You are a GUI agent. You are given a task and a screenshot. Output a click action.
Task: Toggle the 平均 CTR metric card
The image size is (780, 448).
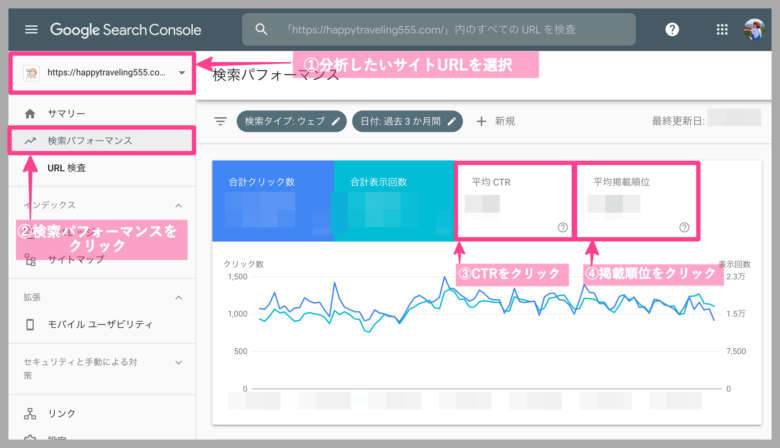coord(514,201)
